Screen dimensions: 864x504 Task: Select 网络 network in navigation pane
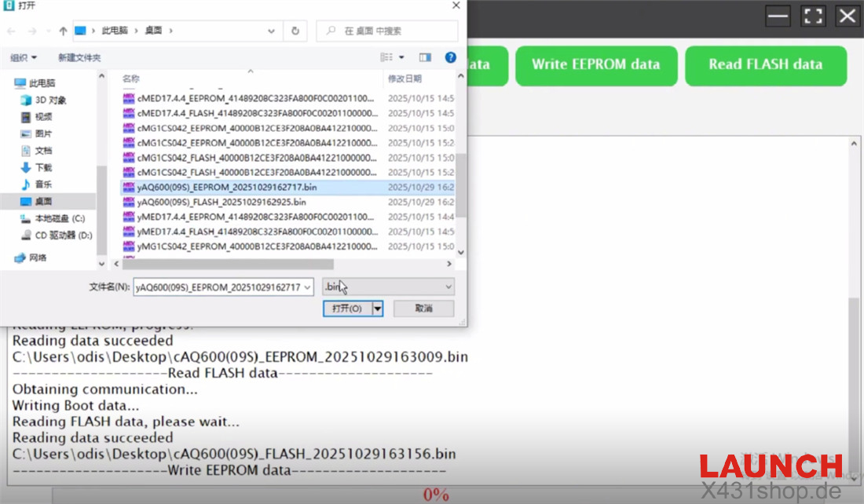(38, 257)
